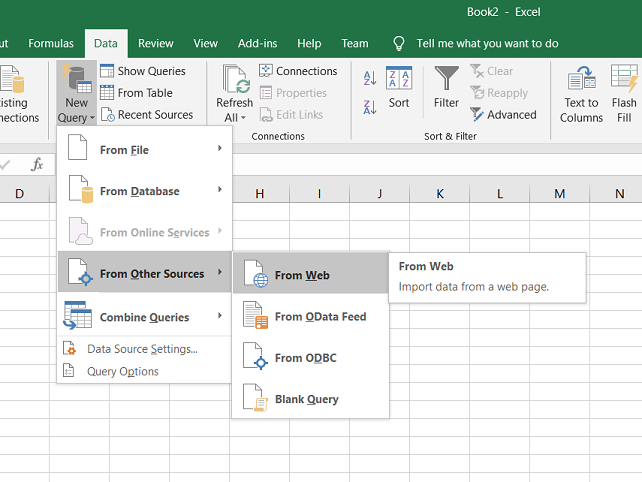
Task: Click the formula bar input area
Action: click(x=436, y=165)
